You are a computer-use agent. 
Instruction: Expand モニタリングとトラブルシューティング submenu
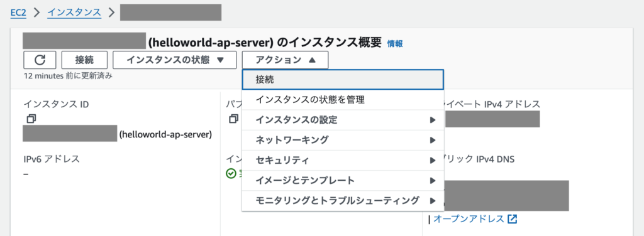coord(343,201)
